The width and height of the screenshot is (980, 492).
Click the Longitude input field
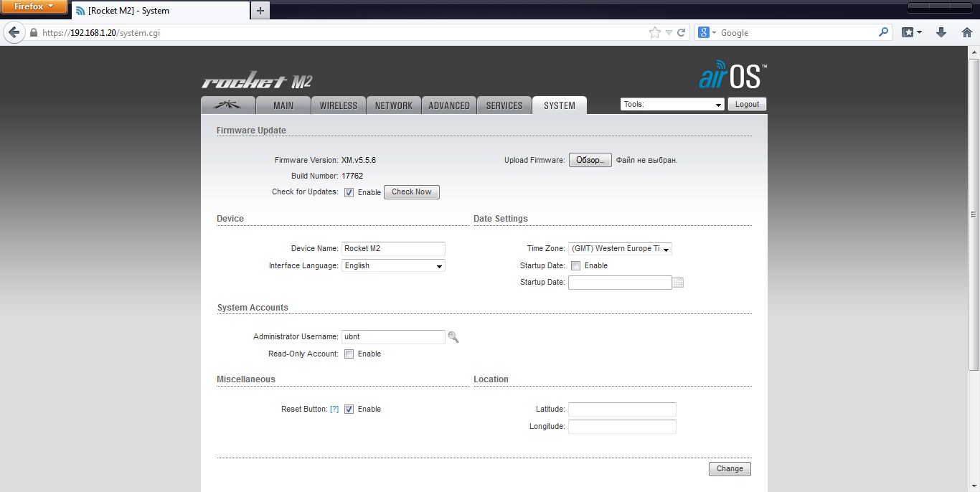point(622,427)
